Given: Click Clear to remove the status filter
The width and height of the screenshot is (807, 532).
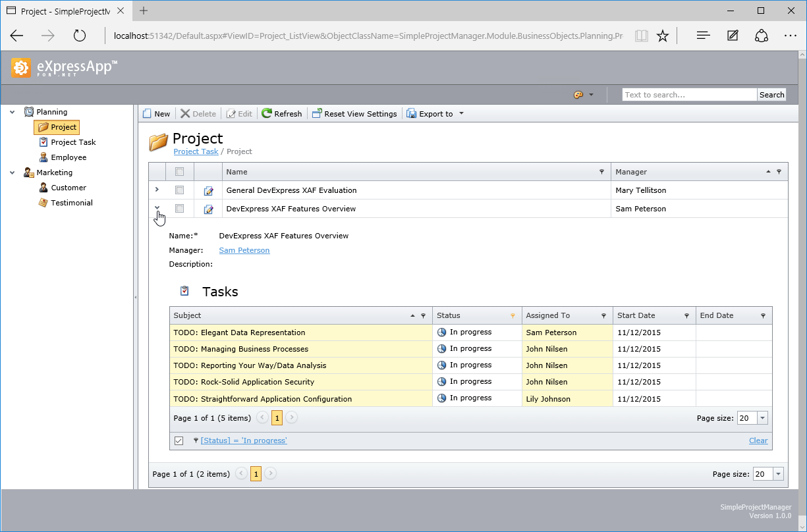Looking at the screenshot, I should pos(758,440).
